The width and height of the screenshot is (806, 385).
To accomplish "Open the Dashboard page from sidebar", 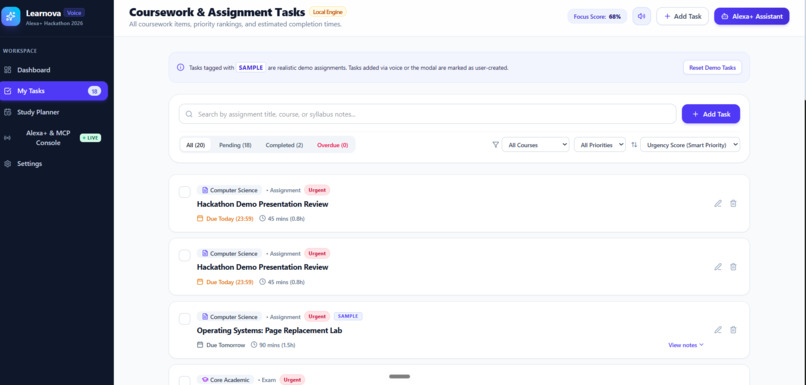I will click(54, 70).
